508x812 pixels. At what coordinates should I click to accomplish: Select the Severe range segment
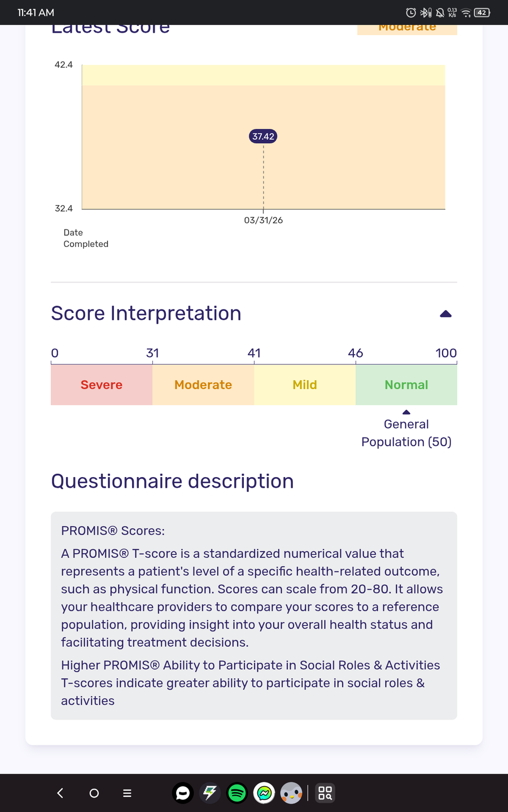102,385
